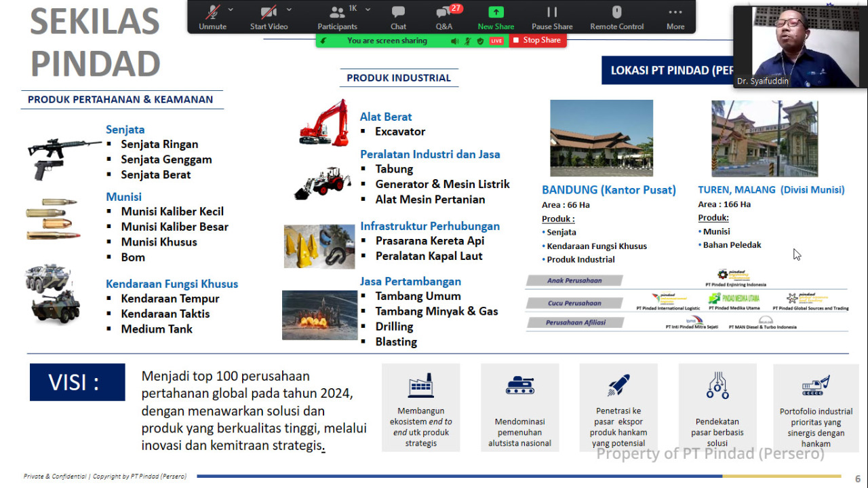Open Remote Control options

pos(616,16)
